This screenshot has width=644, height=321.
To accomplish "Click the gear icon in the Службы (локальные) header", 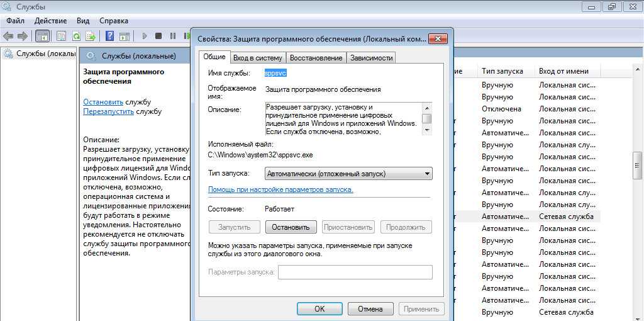I will (x=91, y=56).
